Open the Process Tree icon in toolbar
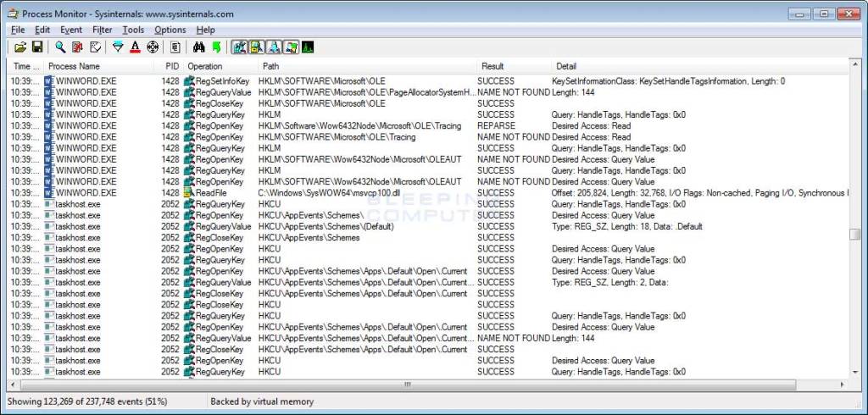The height and width of the screenshot is (415, 868). pyautogui.click(x=175, y=47)
